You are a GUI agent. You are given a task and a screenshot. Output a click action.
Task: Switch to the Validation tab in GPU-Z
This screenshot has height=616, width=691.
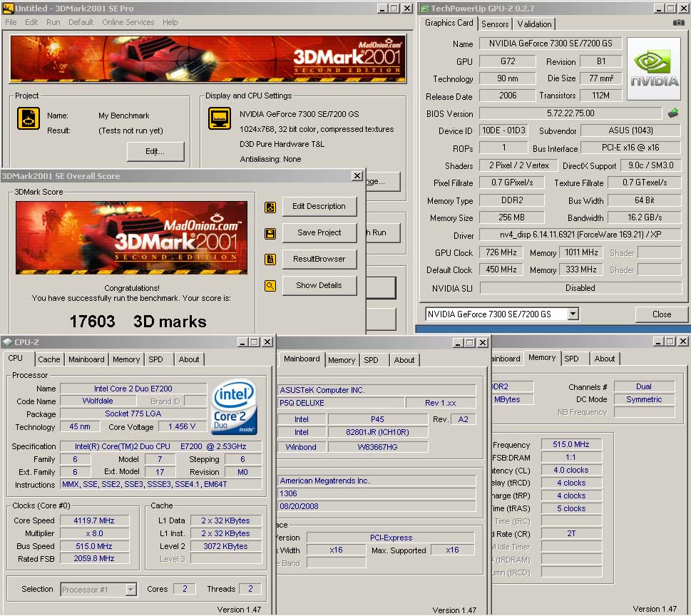(534, 24)
